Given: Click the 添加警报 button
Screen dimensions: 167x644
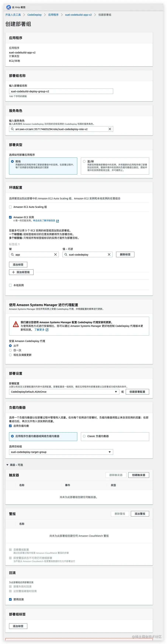Looking at the screenshot, I should 140,514.
